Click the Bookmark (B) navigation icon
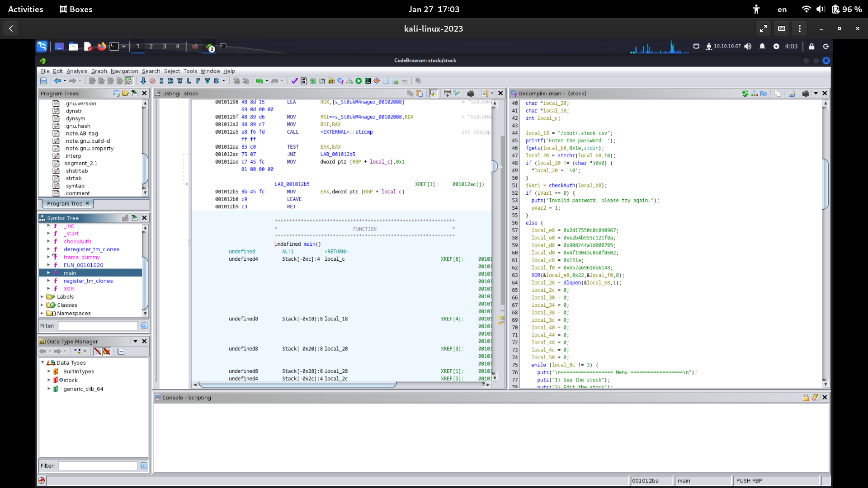The image size is (868, 488). point(217,81)
